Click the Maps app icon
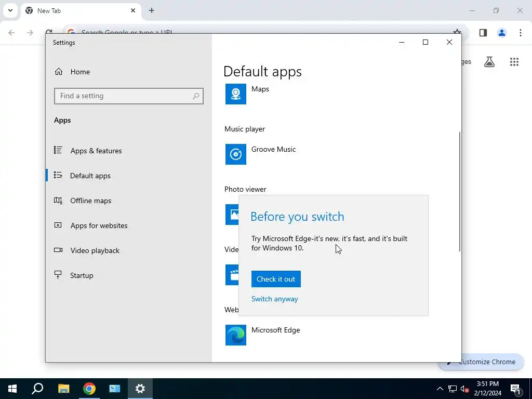 click(x=236, y=94)
